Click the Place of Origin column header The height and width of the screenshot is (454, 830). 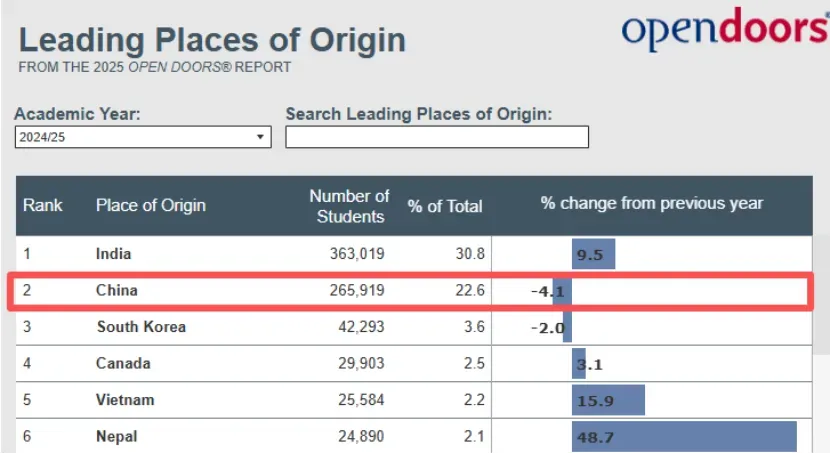coord(151,205)
